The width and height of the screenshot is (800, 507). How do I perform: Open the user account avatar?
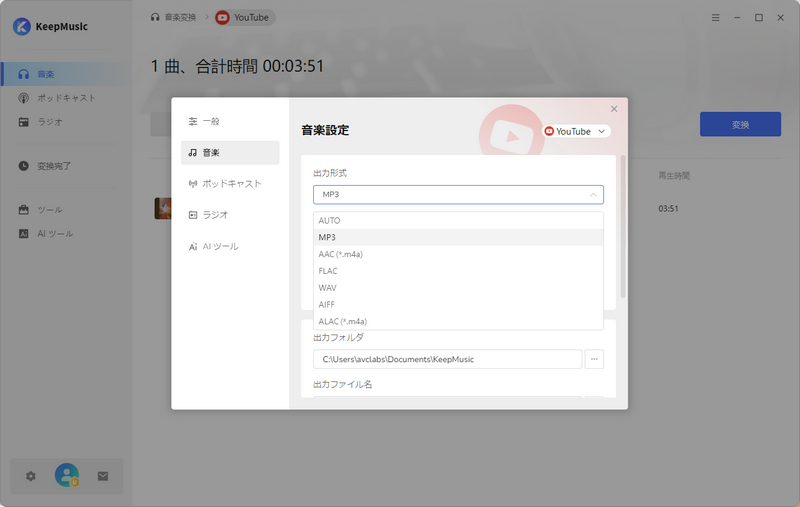tap(67, 475)
